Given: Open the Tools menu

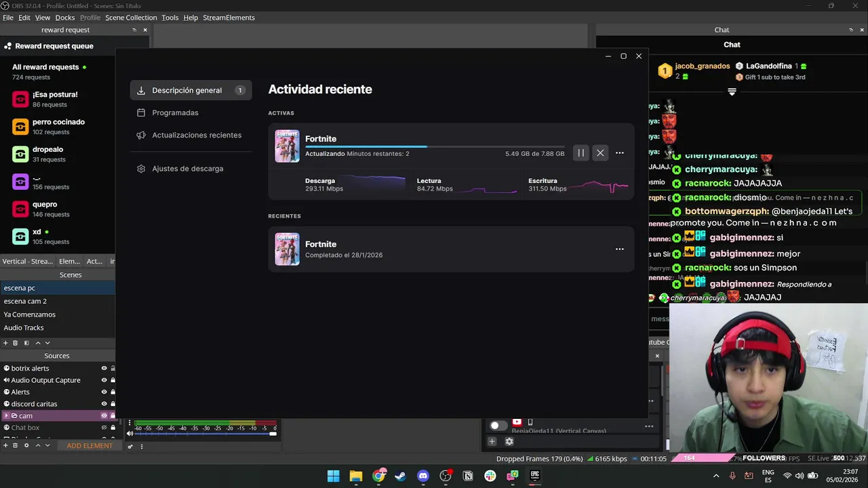Looking at the screenshot, I should (x=170, y=18).
